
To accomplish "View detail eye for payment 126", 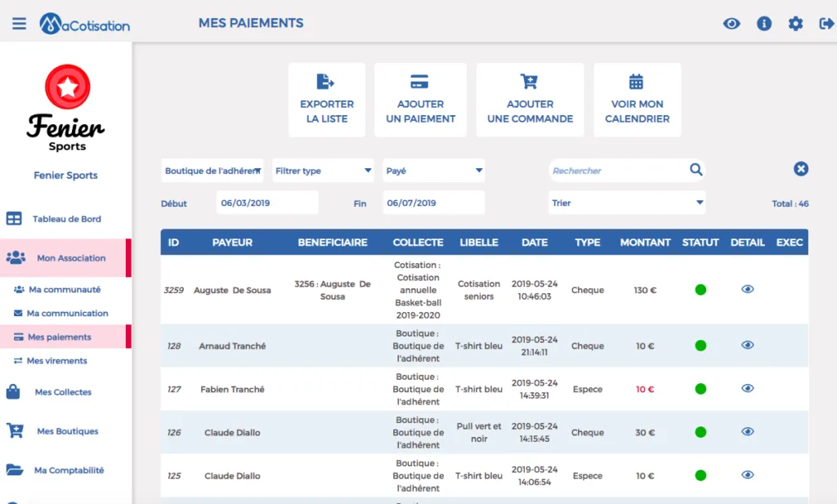I will point(747,431).
